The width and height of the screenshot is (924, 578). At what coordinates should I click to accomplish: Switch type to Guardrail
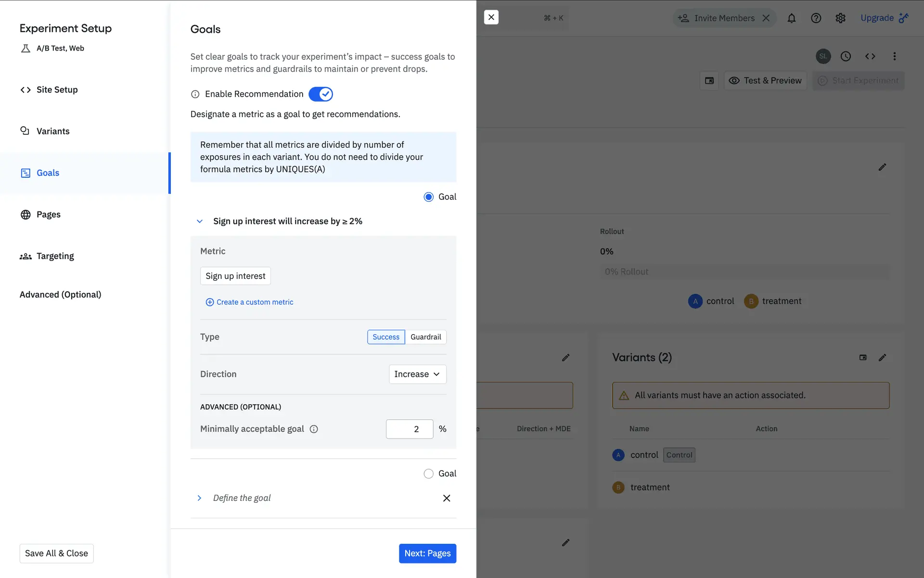click(x=425, y=337)
